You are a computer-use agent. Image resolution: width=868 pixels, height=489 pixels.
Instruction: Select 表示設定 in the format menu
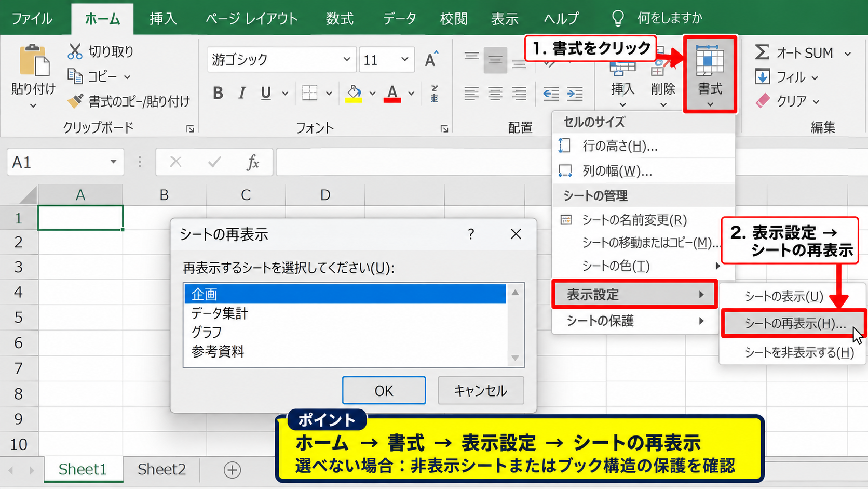click(634, 295)
